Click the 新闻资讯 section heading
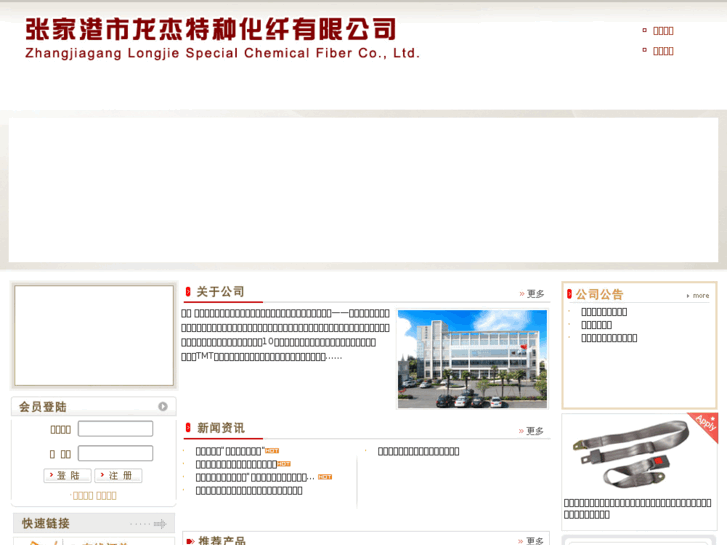Viewport: 727px width, 545px height. [221, 428]
